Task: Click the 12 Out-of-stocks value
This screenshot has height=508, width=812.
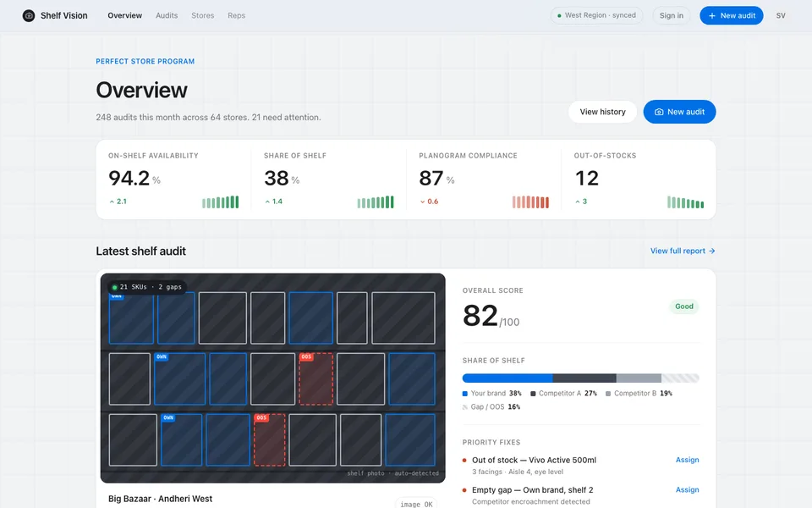Action: coord(587,179)
